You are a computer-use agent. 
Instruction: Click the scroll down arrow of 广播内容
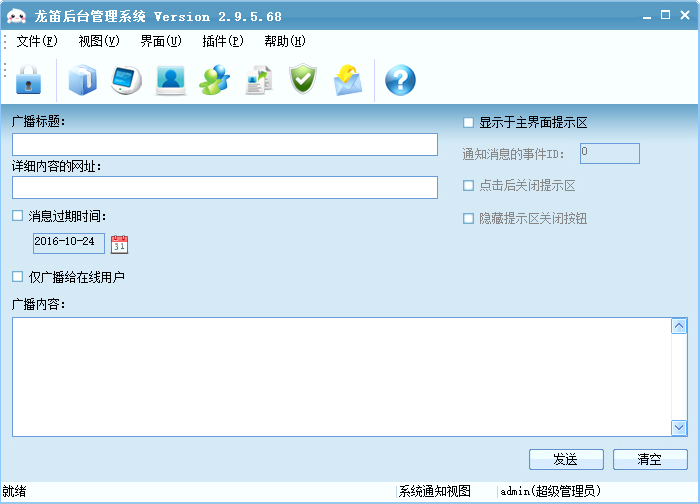(x=679, y=428)
